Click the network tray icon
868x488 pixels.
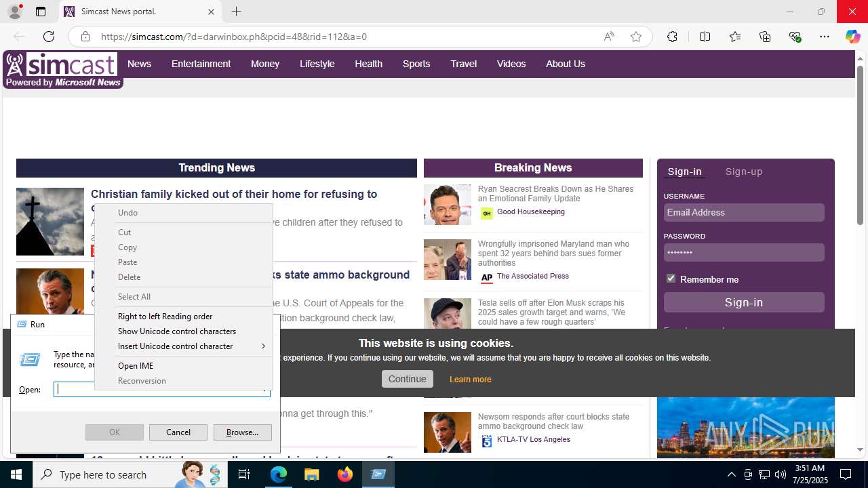pyautogui.click(x=764, y=474)
